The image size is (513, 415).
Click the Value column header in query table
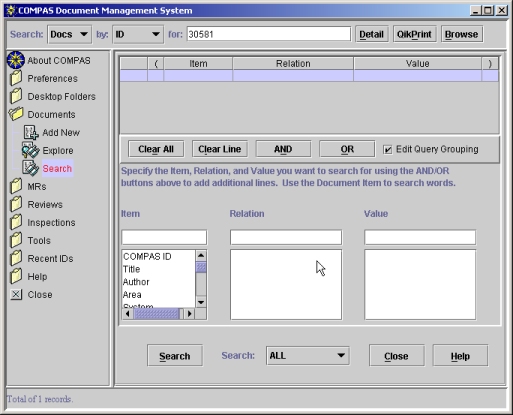417,64
